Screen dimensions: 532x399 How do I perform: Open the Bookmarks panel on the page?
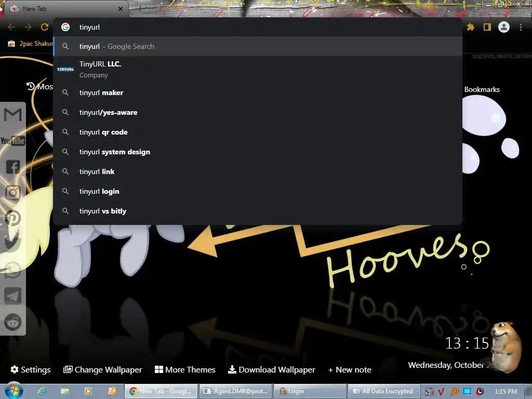click(x=482, y=89)
